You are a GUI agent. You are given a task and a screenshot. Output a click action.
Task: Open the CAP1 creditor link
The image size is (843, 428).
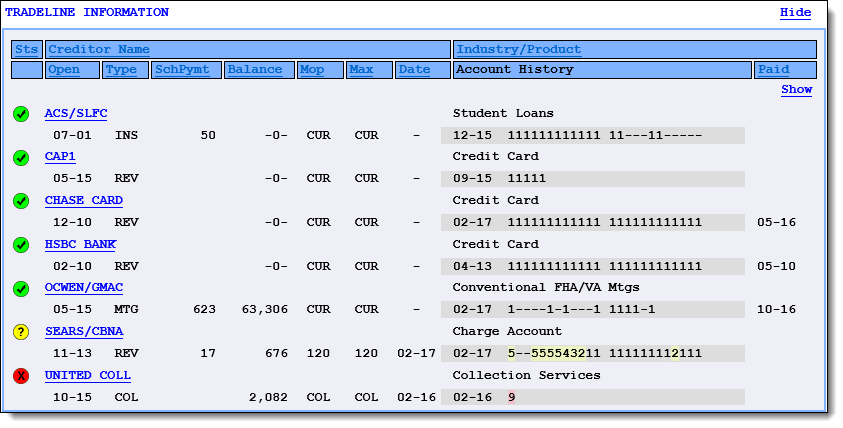pyautogui.click(x=60, y=156)
